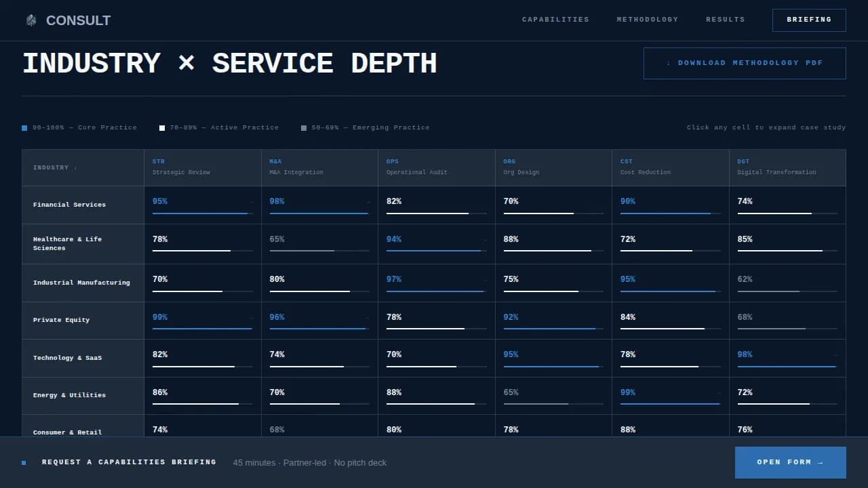Sort by the Industry column header
This screenshot has height=488, width=868.
83,167
